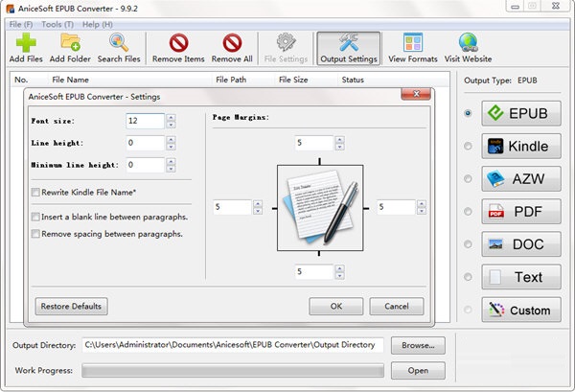
Task: Click the right page margin field
Action: 396,207
